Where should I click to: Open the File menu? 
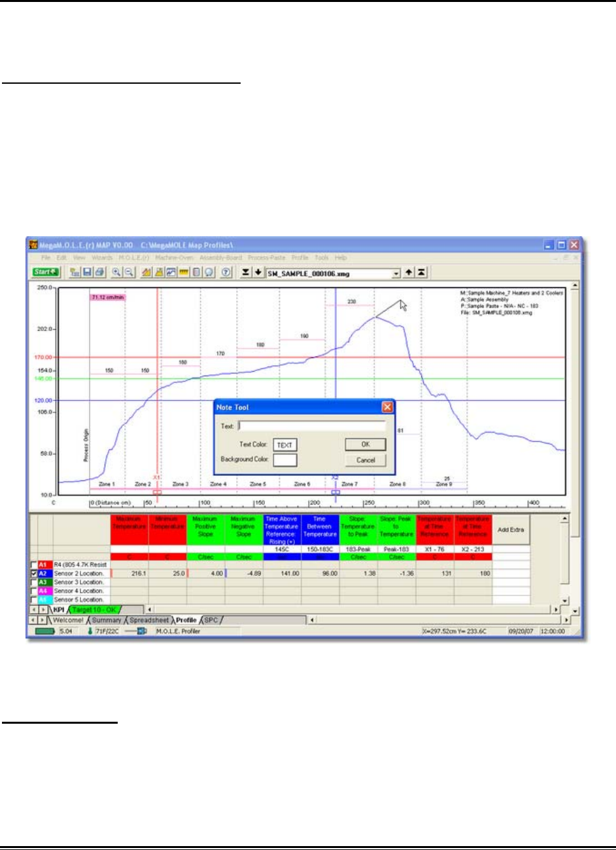click(x=46, y=257)
